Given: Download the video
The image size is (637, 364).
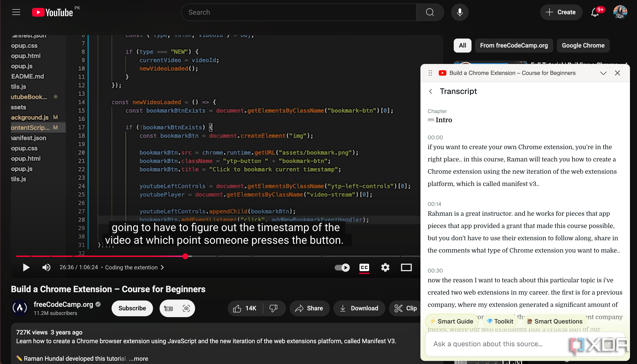Looking at the screenshot, I should pyautogui.click(x=359, y=308).
